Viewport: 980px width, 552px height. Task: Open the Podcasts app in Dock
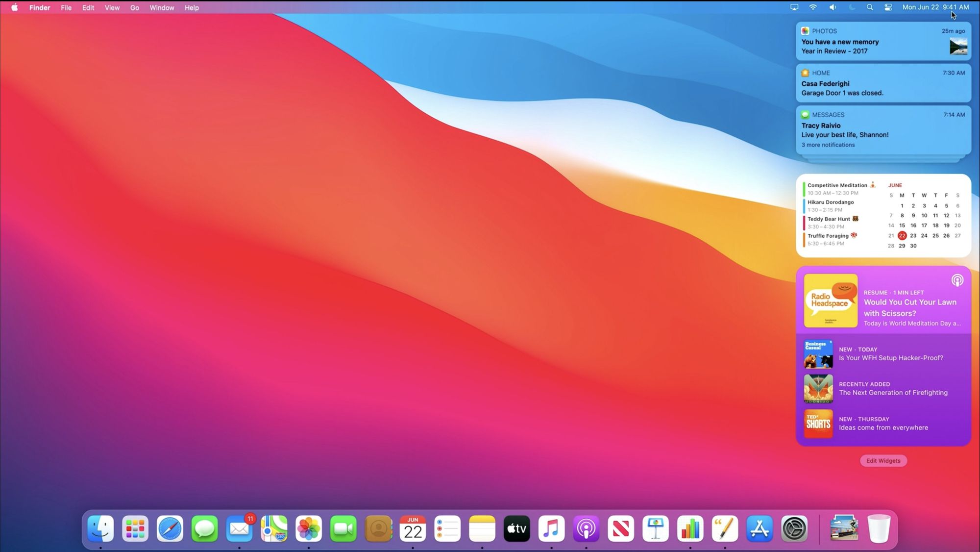click(586, 528)
